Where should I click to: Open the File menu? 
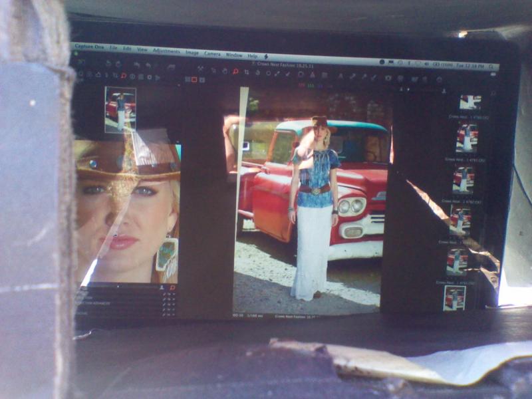click(x=113, y=48)
